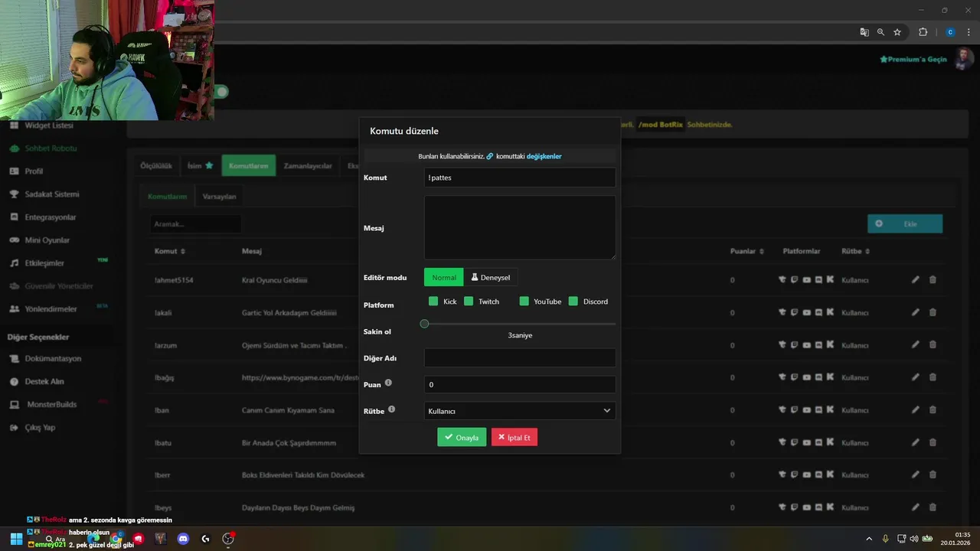Open user profile picture in BotRix header
The image size is (980, 551).
click(x=964, y=59)
